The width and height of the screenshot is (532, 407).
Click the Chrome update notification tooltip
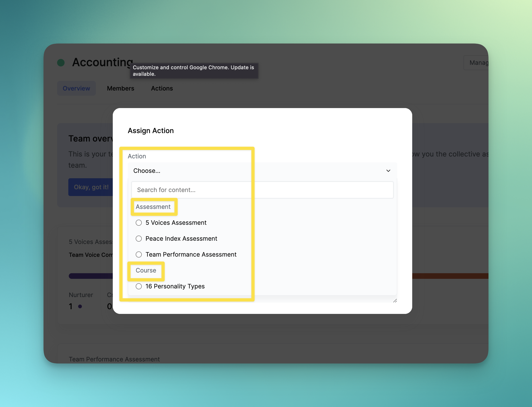point(193,70)
